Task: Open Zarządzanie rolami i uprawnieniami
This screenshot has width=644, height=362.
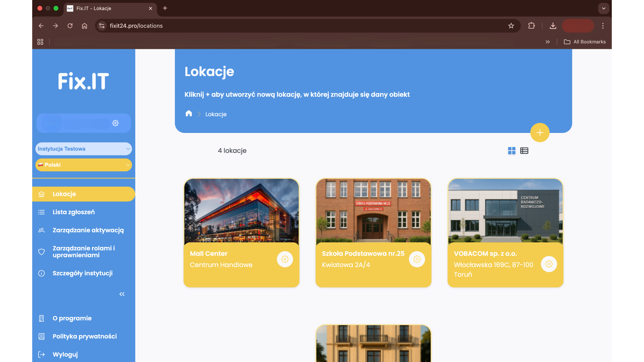Action: [x=84, y=252]
